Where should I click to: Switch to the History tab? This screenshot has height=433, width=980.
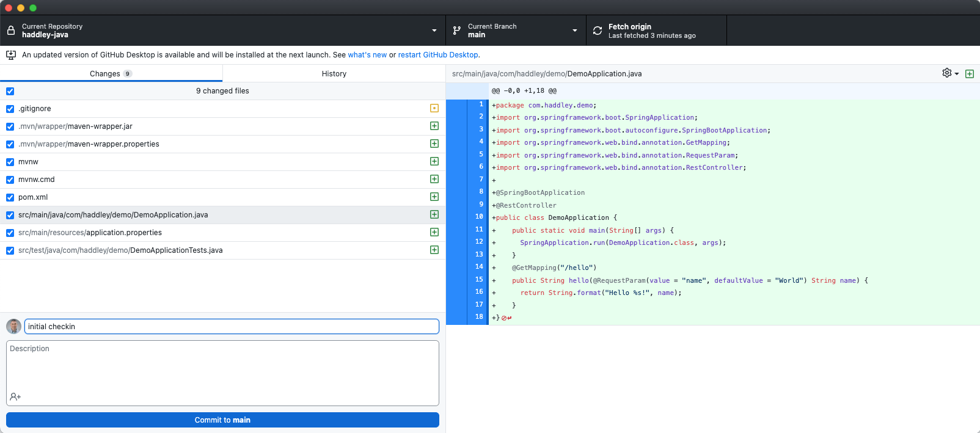[x=334, y=74]
